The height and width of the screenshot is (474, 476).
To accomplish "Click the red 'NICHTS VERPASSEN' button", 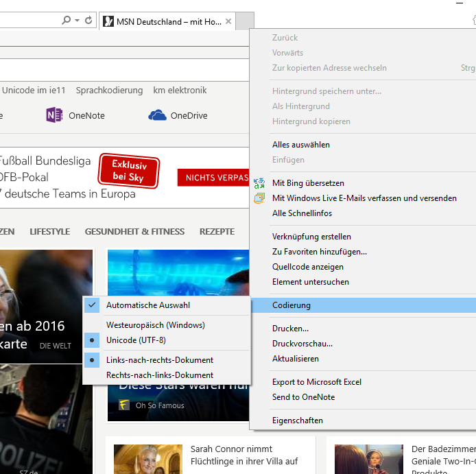I will coord(213,178).
